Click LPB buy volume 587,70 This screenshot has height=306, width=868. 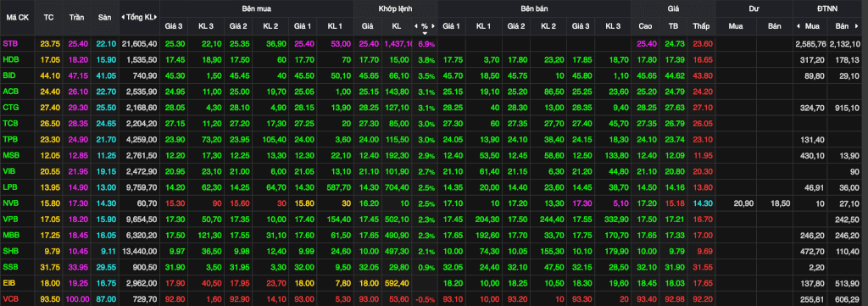[x=339, y=187]
